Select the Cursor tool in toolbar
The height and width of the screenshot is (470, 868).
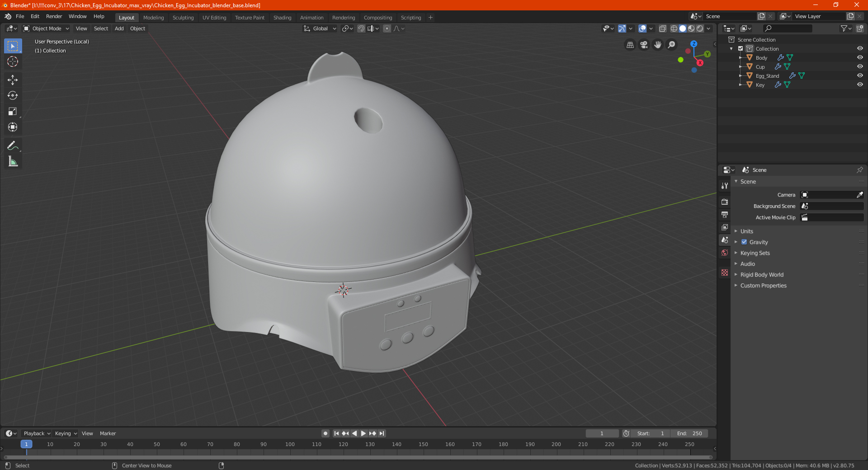(x=13, y=61)
